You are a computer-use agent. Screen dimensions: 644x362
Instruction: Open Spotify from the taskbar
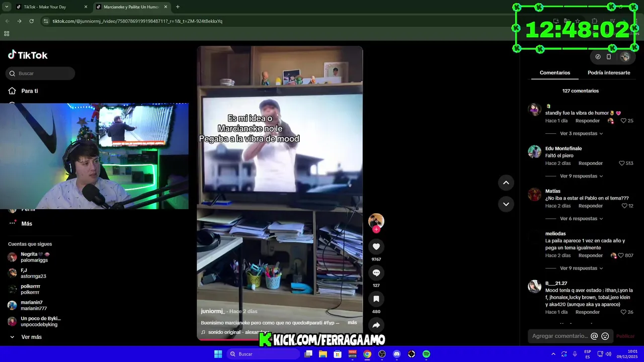pos(426,354)
